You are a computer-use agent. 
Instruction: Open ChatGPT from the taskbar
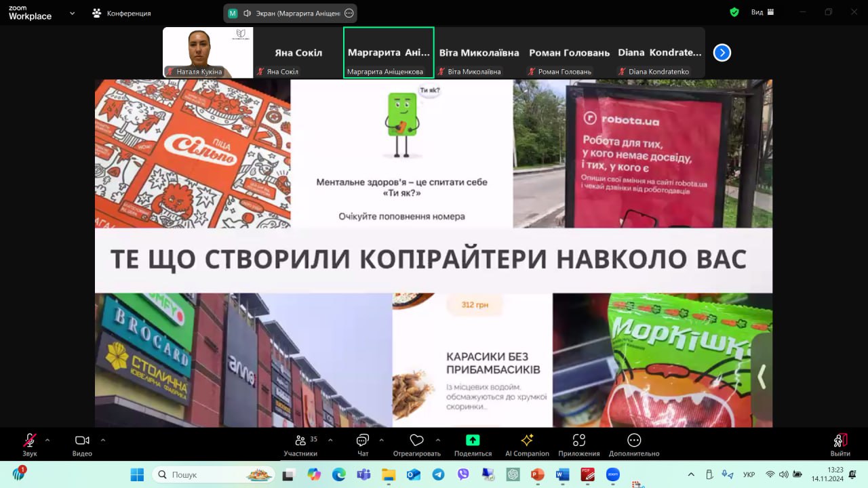point(513,474)
